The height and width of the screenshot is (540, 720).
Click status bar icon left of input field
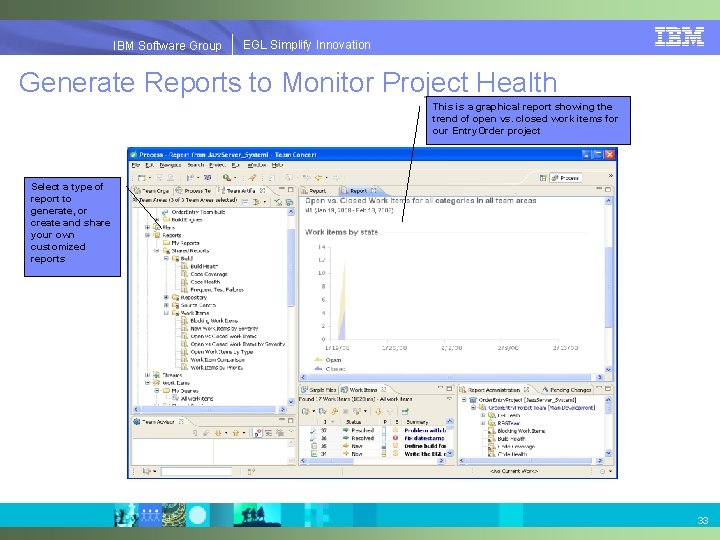pos(147,471)
